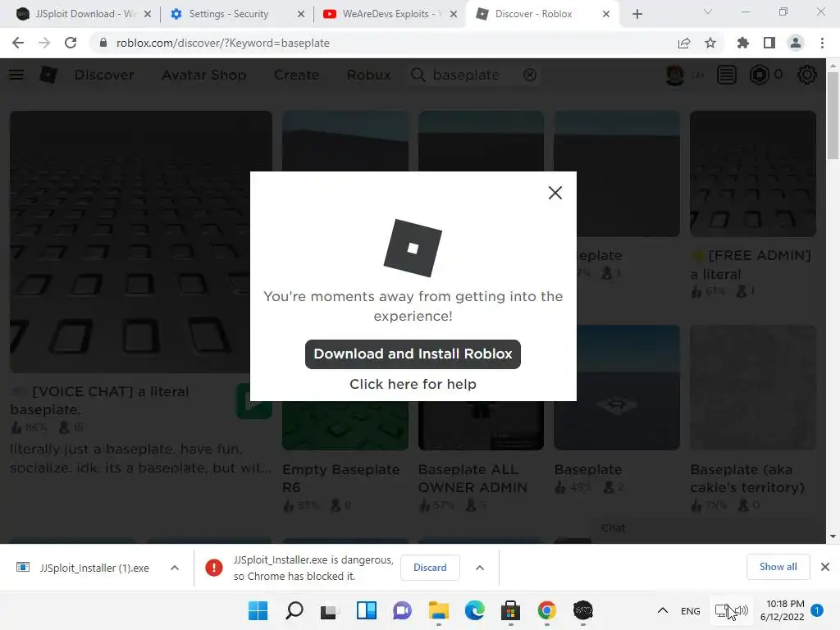
Task: Open the Discover menu item
Action: click(104, 75)
